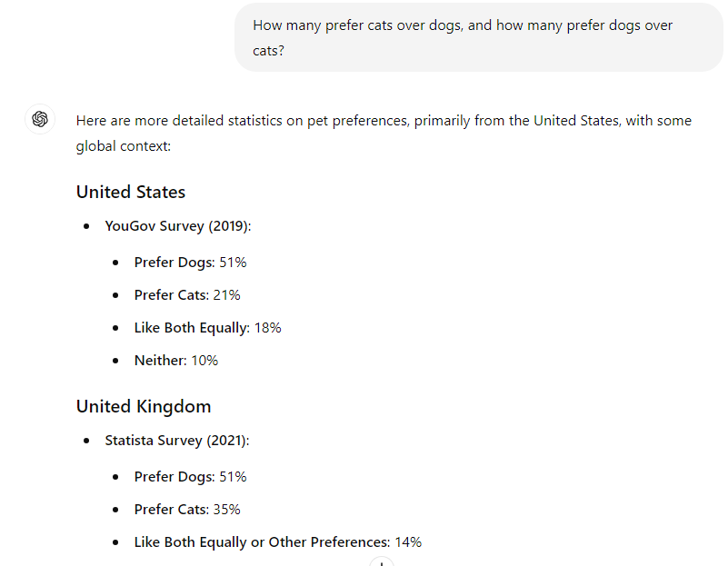
Task: Click the user question message bubble
Action: [478, 37]
